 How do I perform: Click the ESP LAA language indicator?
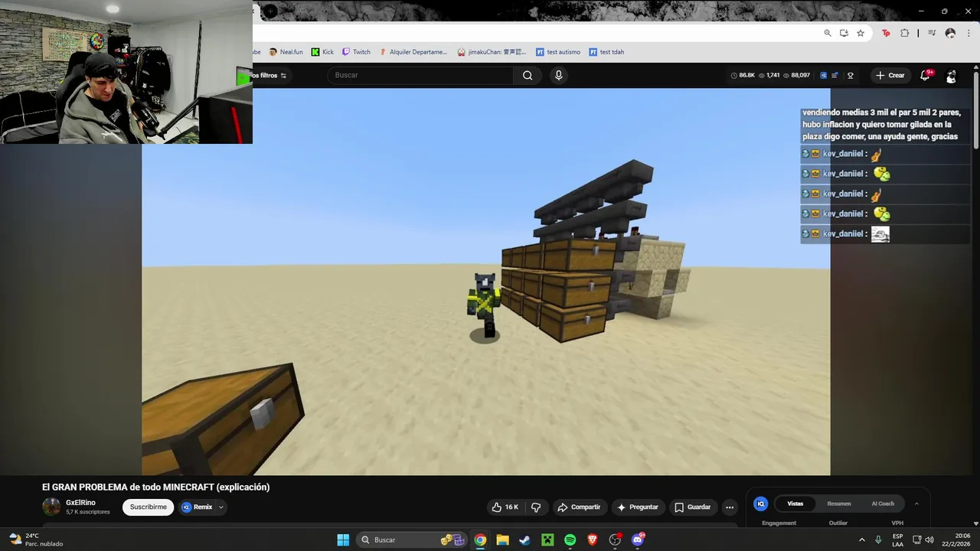coord(897,540)
